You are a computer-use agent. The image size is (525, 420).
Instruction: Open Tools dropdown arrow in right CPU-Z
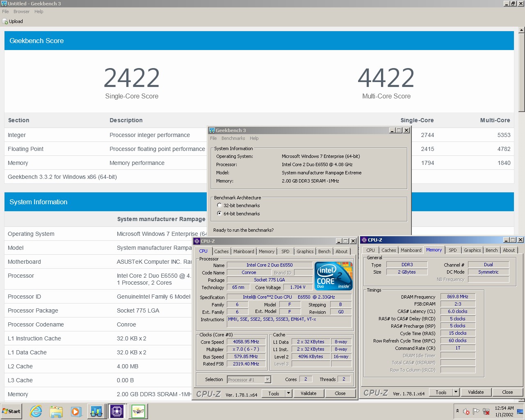pyautogui.click(x=456, y=392)
